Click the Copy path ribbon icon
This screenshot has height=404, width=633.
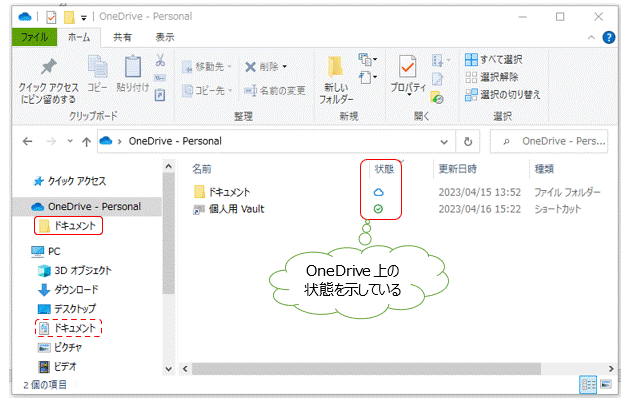click(160, 77)
